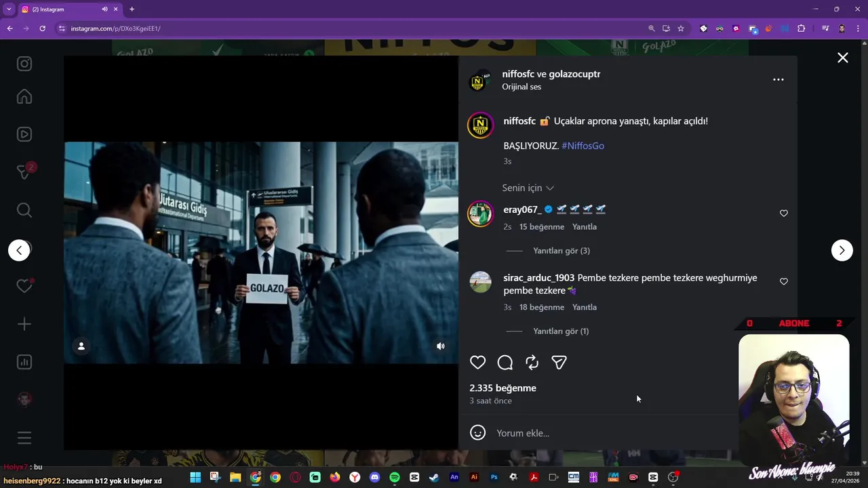Reply to eray067_ comment
The image size is (868, 488).
pyautogui.click(x=585, y=227)
